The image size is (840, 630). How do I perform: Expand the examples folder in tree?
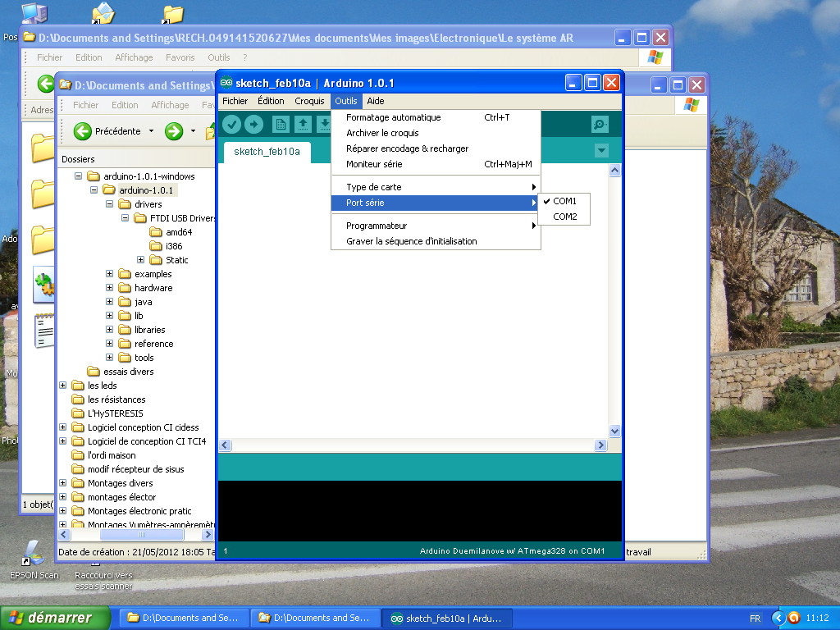coord(110,274)
